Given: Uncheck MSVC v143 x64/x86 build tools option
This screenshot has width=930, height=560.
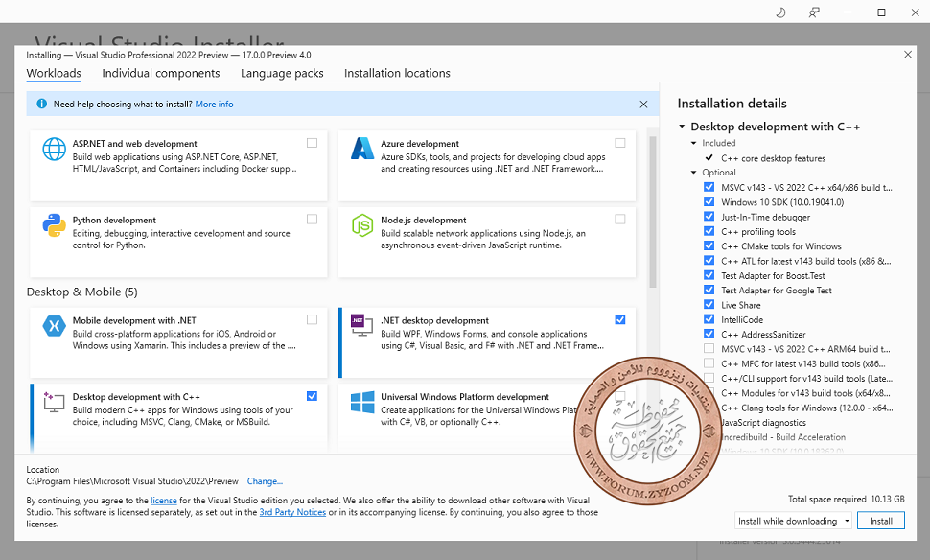Looking at the screenshot, I should (x=709, y=187).
